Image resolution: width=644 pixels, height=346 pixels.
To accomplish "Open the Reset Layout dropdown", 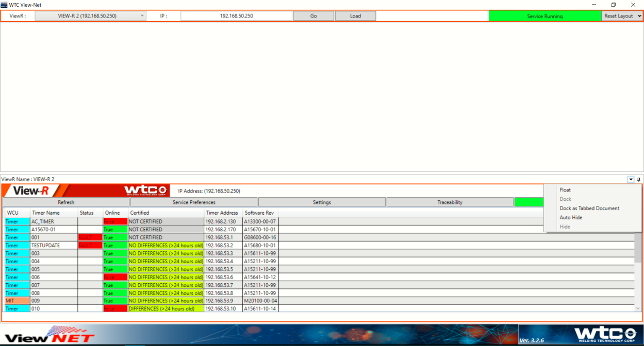I will (x=622, y=16).
